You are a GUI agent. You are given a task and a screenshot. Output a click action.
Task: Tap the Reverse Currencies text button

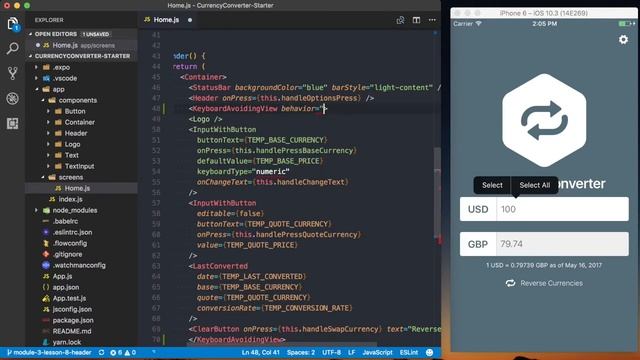point(551,283)
